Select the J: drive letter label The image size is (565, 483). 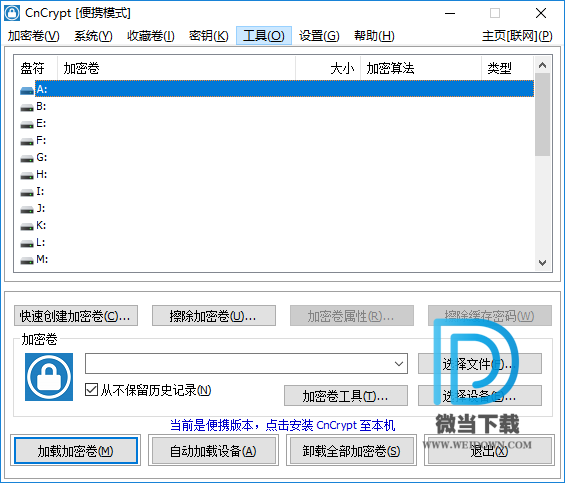41,208
